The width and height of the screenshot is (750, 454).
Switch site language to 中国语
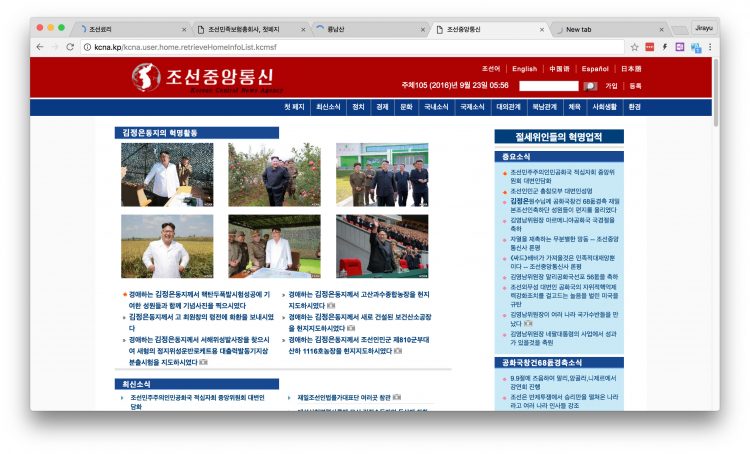tap(559, 69)
